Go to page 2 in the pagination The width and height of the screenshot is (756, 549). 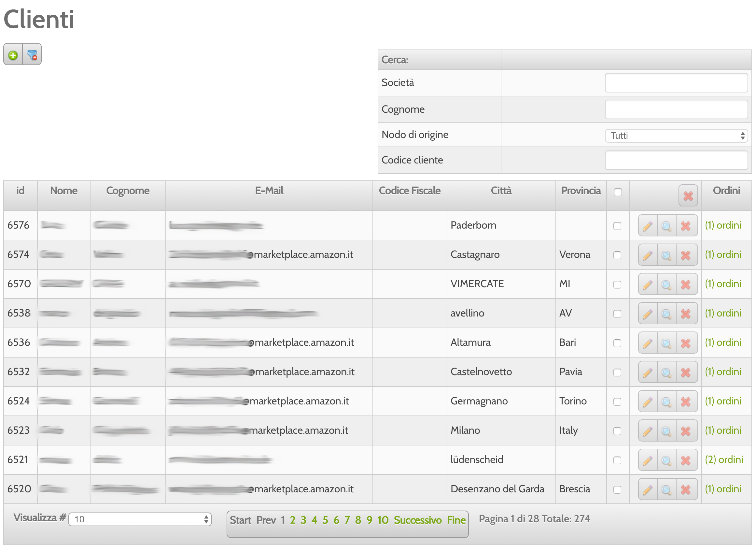point(292,520)
